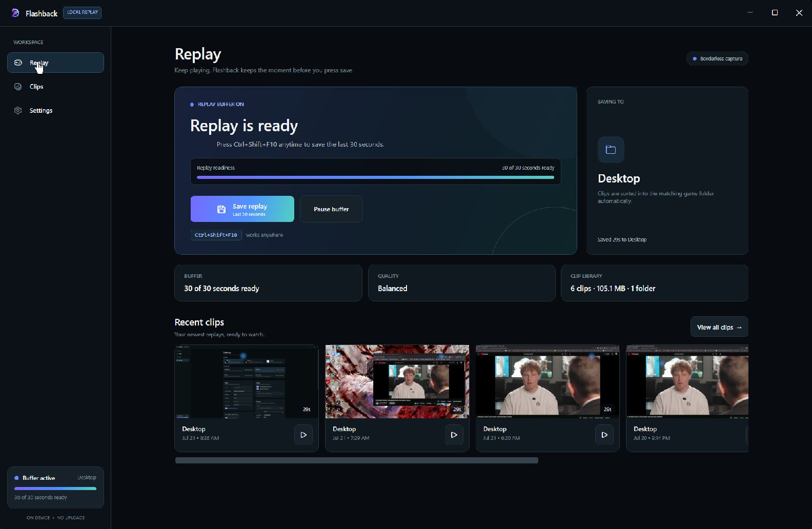The width and height of the screenshot is (812, 529).
Task: Close the Flashback window
Action: pos(799,13)
